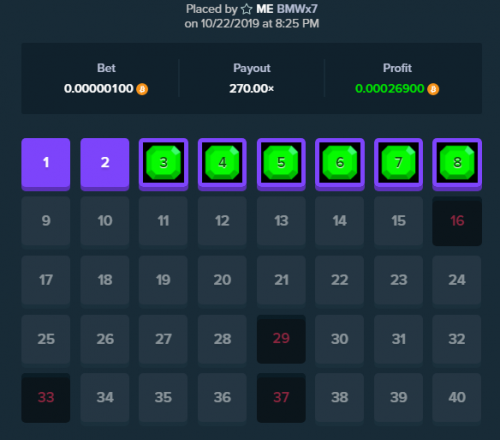Click the red drawn number 29 tile
Screen dimensions: 500x440
pyautogui.click(x=281, y=339)
